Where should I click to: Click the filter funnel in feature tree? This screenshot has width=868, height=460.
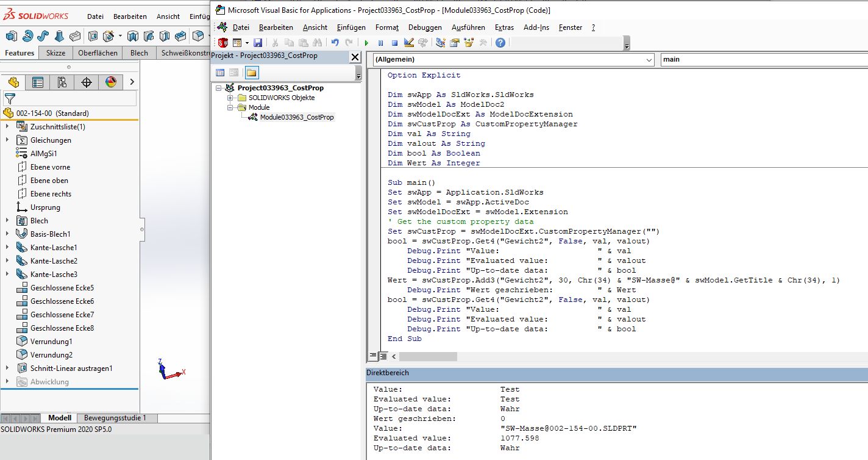point(10,98)
